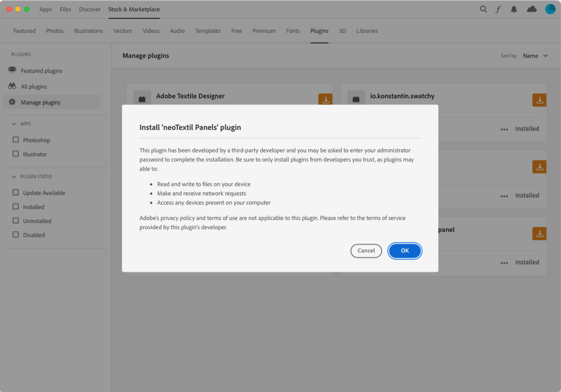Open Featured plugins in sidebar

point(42,71)
